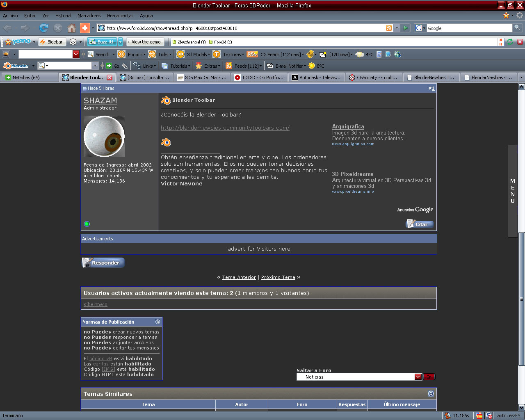Click the URL address bar field

pyautogui.click(x=245, y=28)
